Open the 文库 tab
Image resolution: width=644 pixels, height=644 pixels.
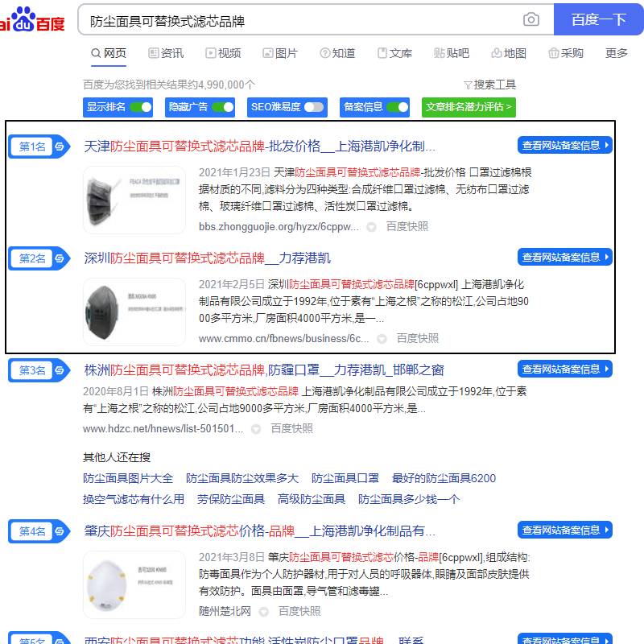[x=394, y=53]
